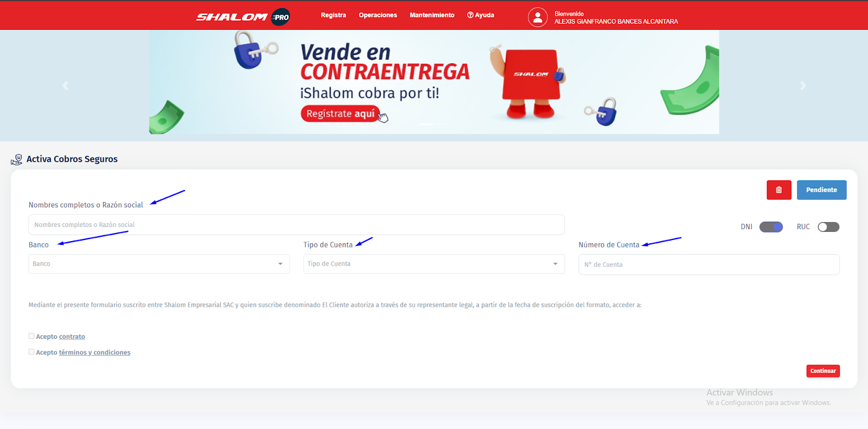
Task: Click the blue Pendiente button
Action: click(x=821, y=190)
